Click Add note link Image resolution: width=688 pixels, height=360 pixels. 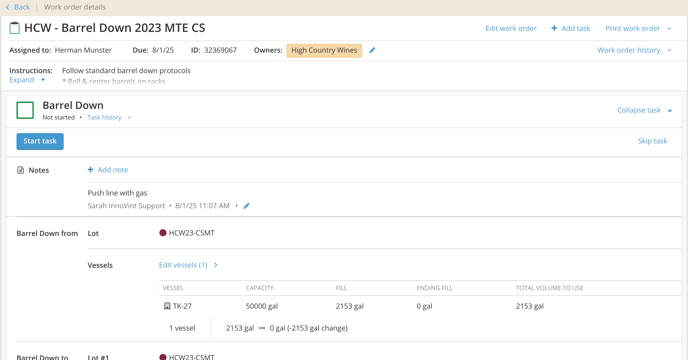pos(113,170)
